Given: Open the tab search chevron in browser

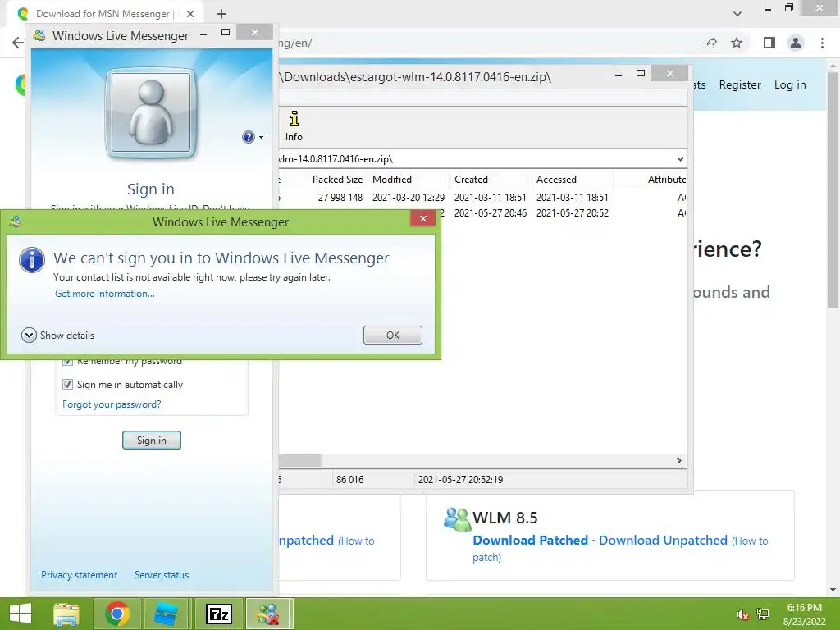Looking at the screenshot, I should [737, 14].
